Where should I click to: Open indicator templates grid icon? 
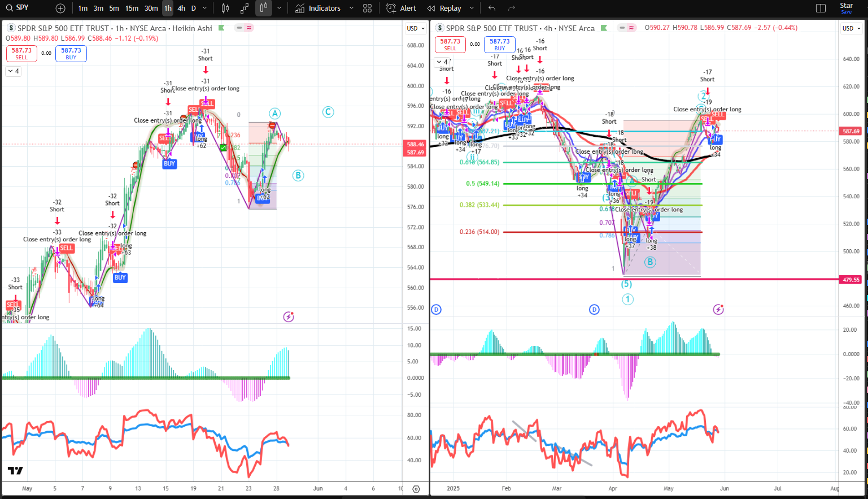368,8
